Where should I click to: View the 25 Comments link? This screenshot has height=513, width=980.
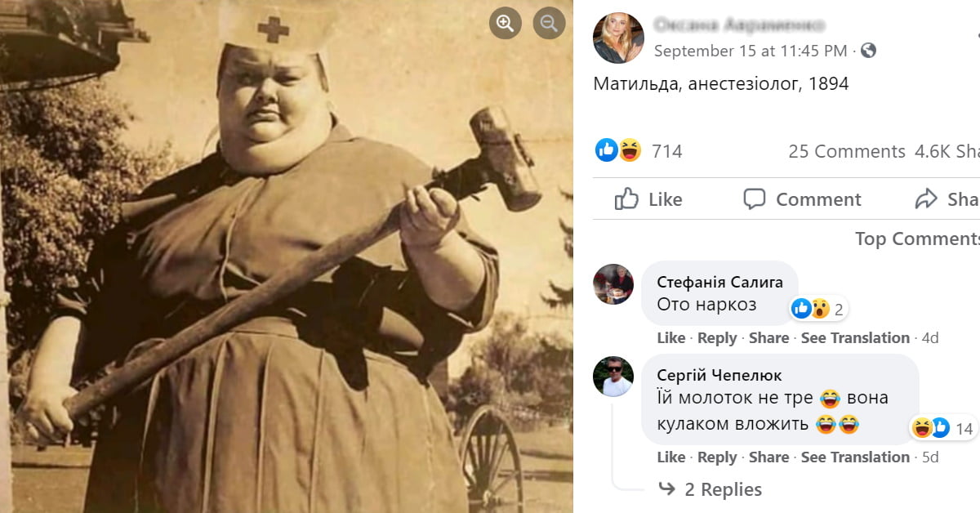coord(846,151)
